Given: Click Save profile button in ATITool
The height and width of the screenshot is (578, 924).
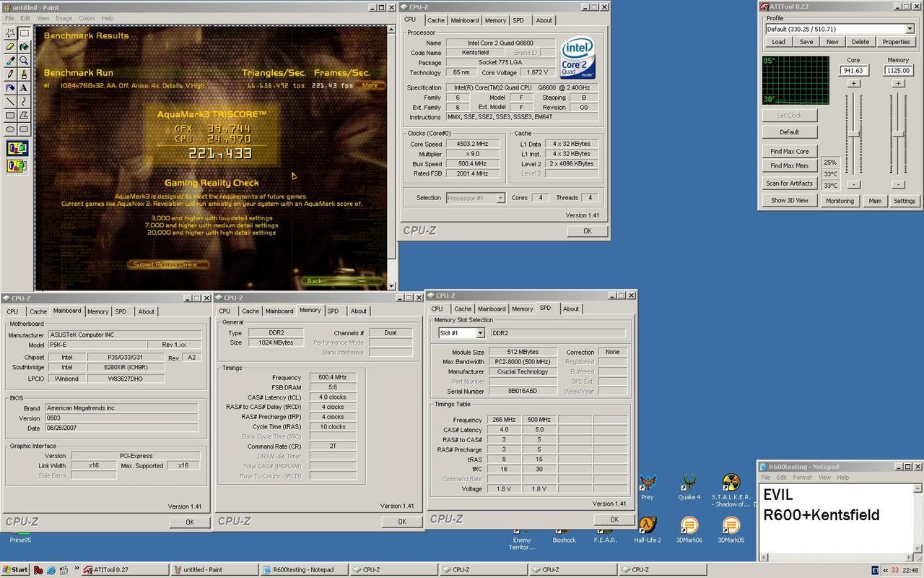Looking at the screenshot, I should click(806, 42).
